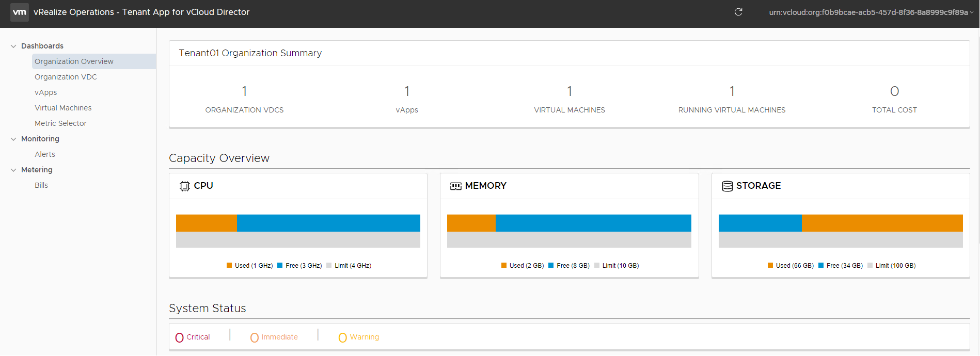This screenshot has width=980, height=356.
Task: Click the VMware vm logo icon
Action: (20, 12)
